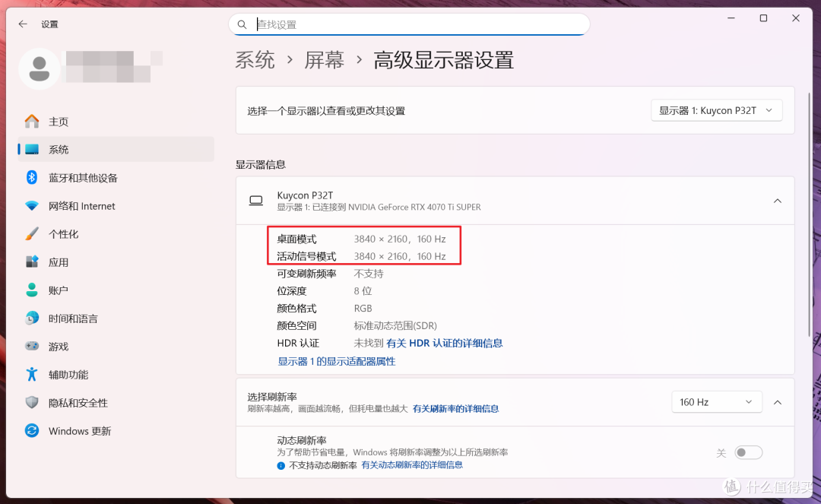This screenshot has width=821, height=504.
Task: Turn on the 动态刷新率 switch
Action: pyautogui.click(x=748, y=453)
